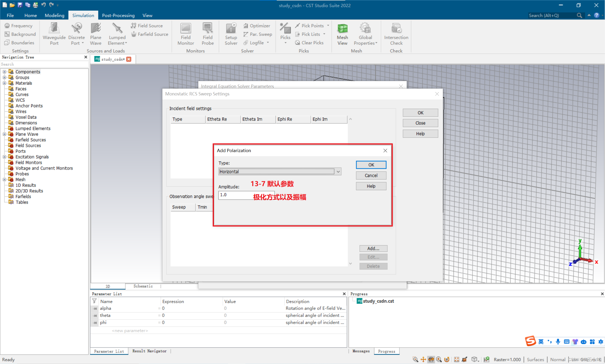The width and height of the screenshot is (605, 364).
Task: Expand the Excitation Signals tree node
Action: (x=4, y=157)
